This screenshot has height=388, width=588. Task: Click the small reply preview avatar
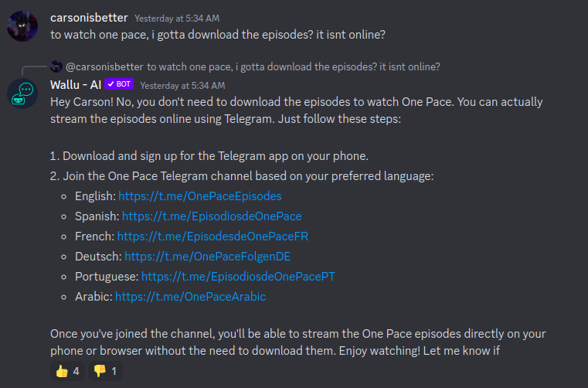56,66
